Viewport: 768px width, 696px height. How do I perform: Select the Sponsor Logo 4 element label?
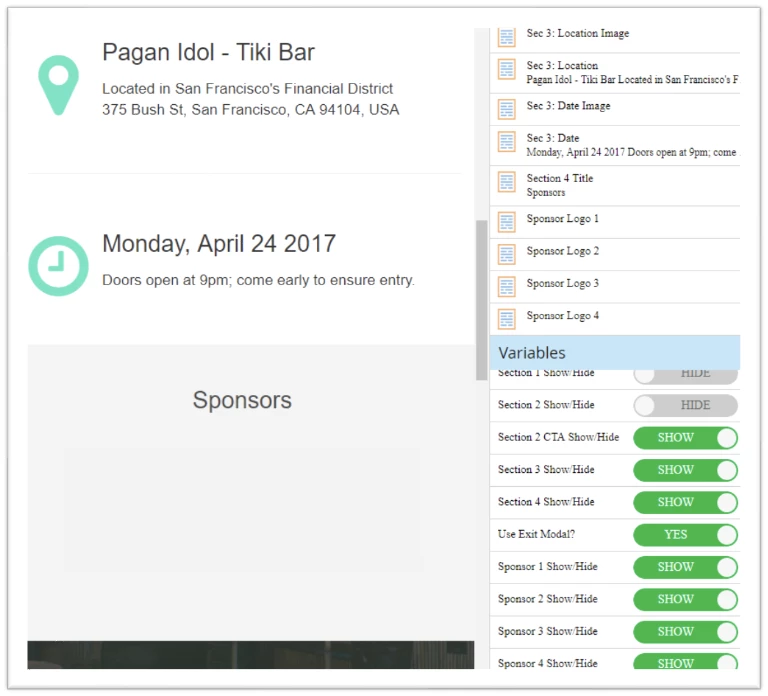[x=562, y=316]
